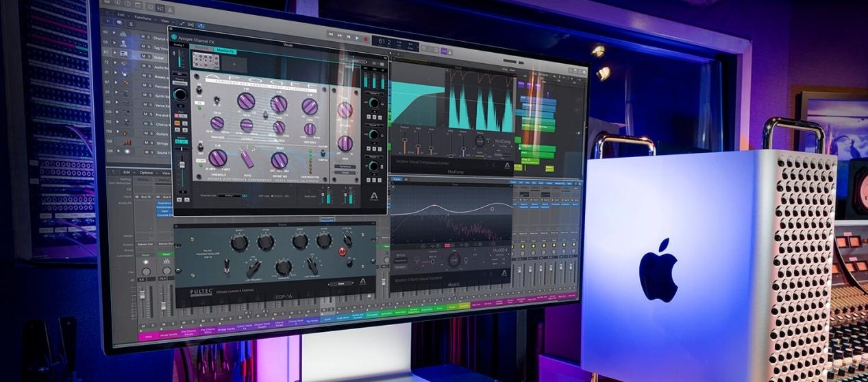Click the Apogee THRESHOLD purple knob
868x382 pixels.
tap(218, 158)
